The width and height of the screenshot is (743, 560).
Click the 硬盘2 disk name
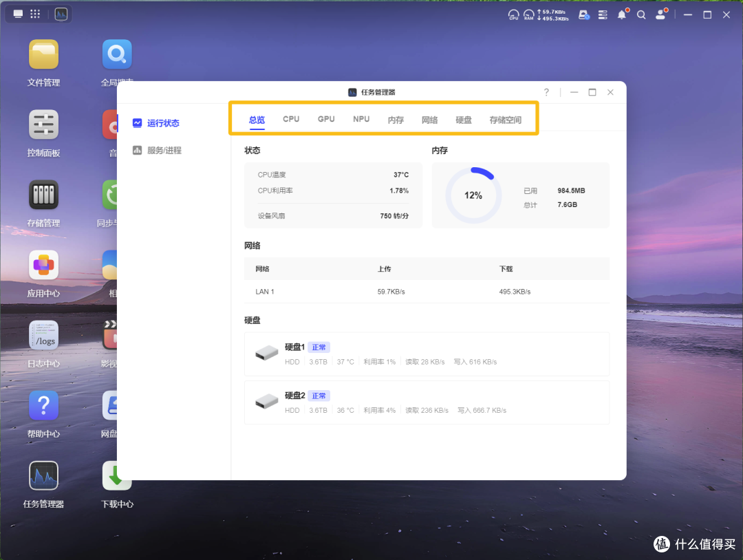tap(294, 396)
